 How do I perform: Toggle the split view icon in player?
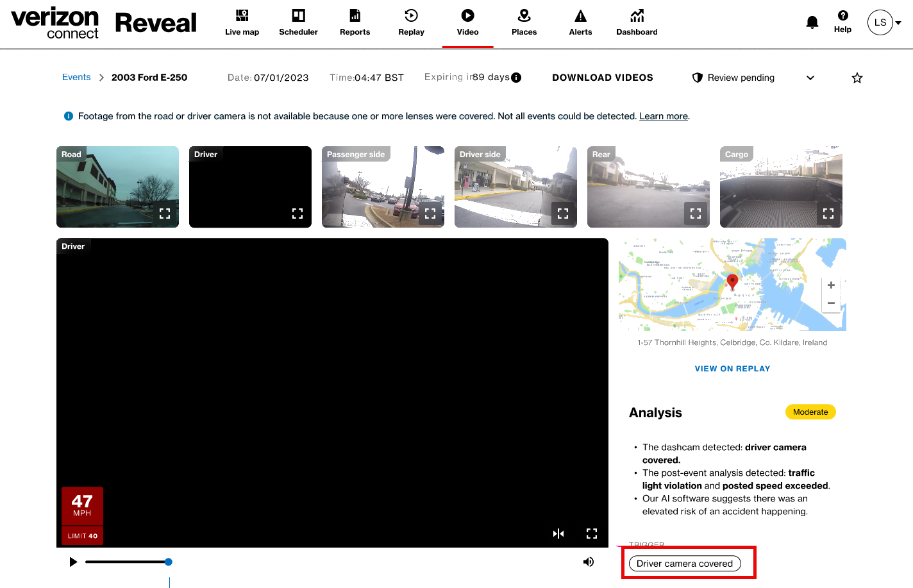(558, 533)
